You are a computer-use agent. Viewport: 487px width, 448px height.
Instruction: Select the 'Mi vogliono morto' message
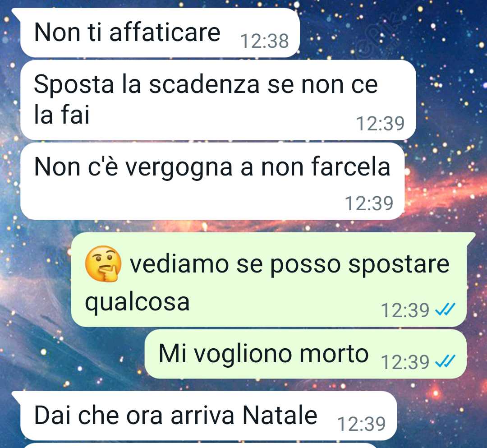[306, 354]
